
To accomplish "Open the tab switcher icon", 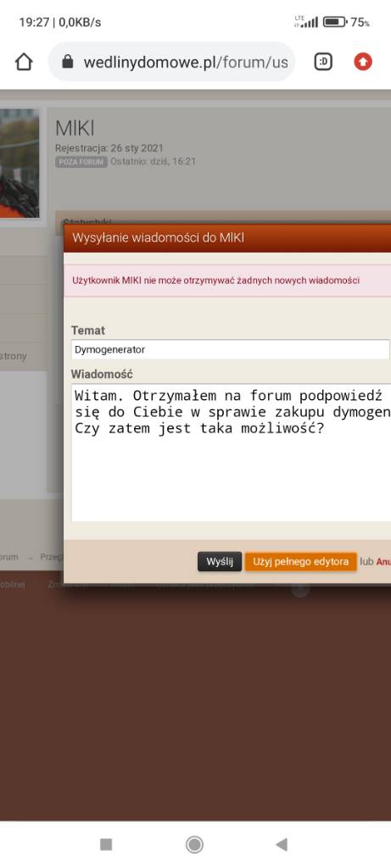I will (323, 62).
